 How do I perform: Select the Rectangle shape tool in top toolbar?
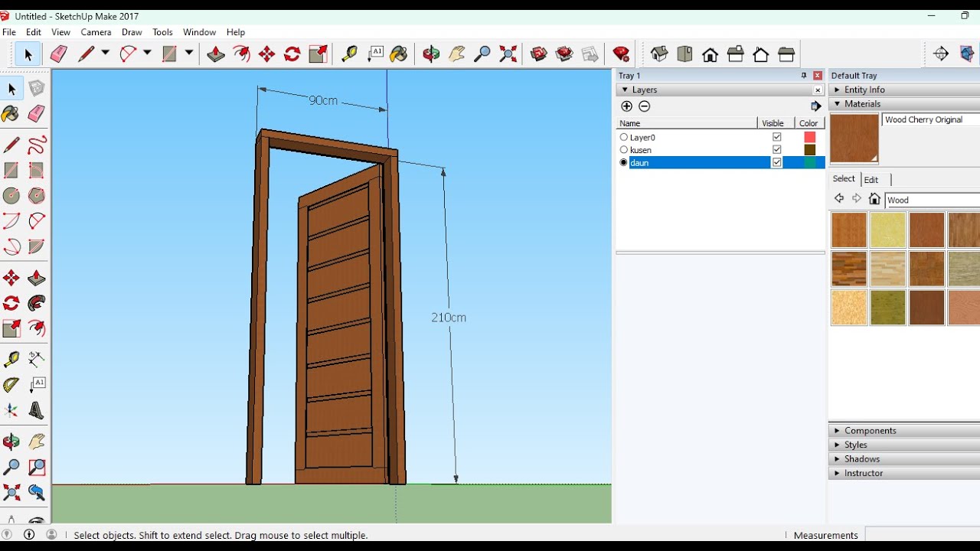169,54
